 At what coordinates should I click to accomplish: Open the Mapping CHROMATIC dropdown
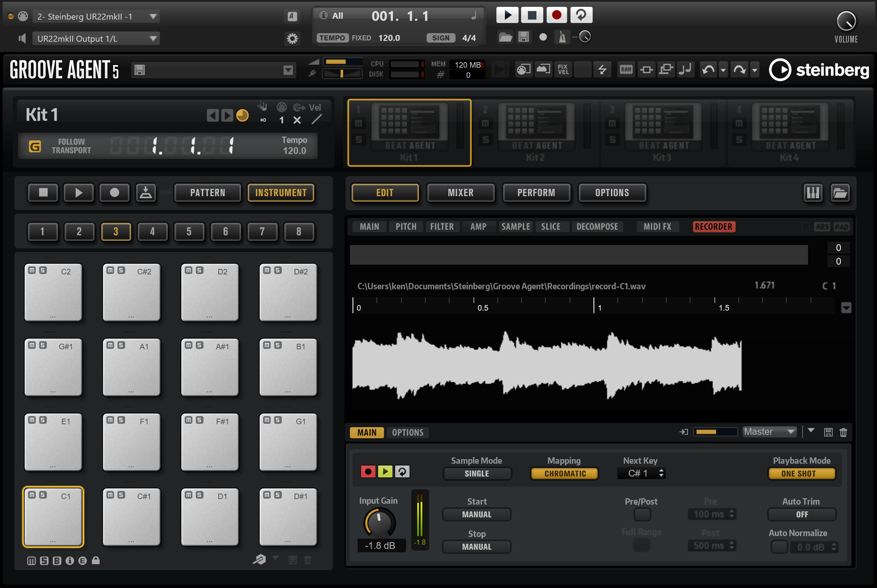pyautogui.click(x=565, y=474)
